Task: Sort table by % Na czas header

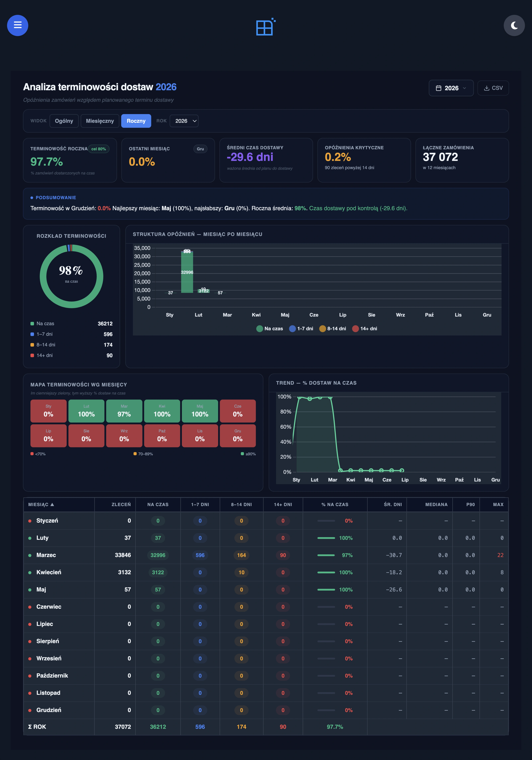Action: click(x=335, y=504)
